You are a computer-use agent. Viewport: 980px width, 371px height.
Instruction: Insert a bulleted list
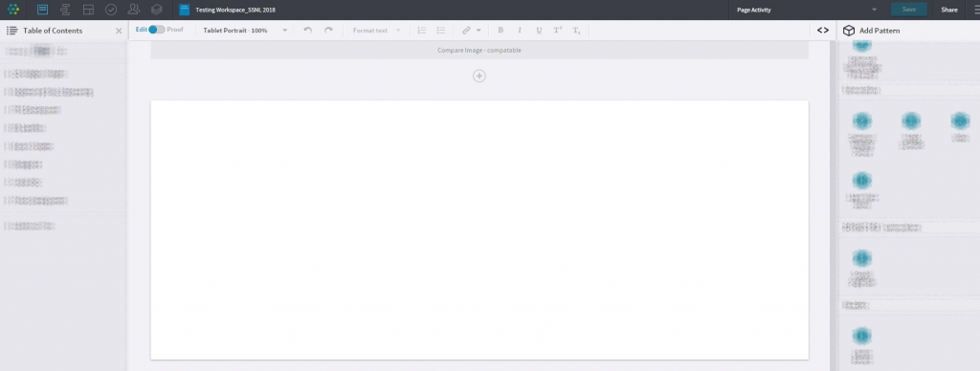click(441, 30)
